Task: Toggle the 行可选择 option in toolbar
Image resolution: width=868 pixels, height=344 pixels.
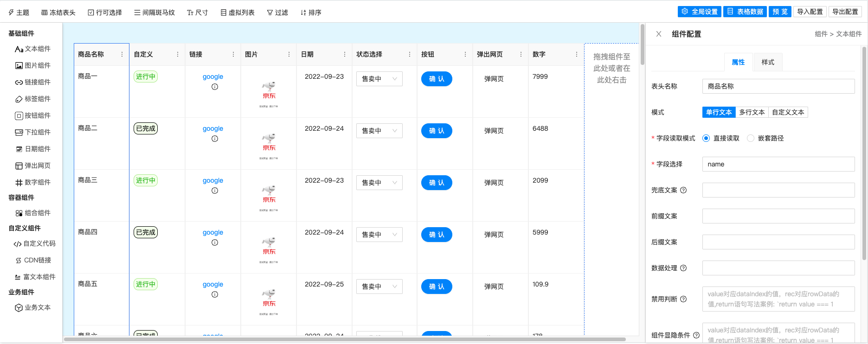Action: (105, 13)
